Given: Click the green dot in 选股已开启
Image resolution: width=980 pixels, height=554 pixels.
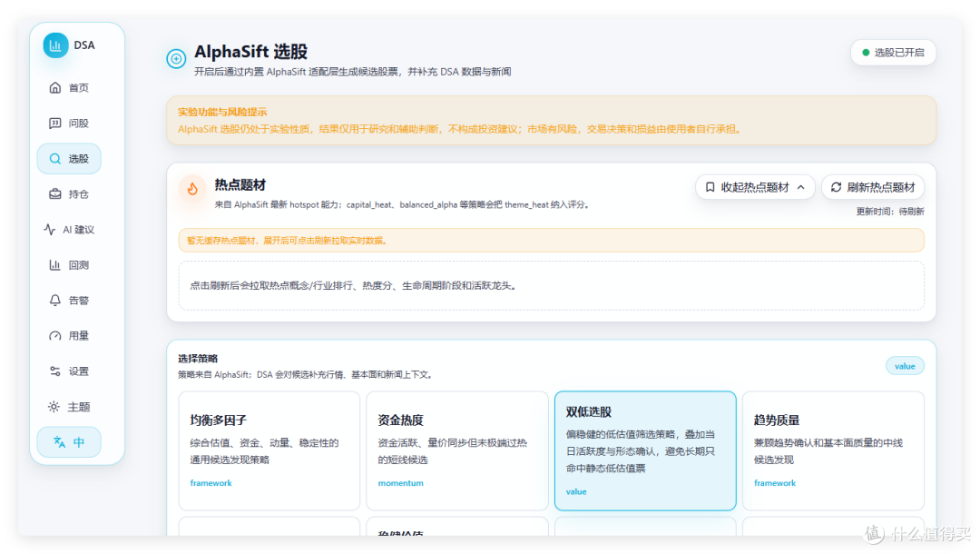Looking at the screenshot, I should [x=866, y=53].
